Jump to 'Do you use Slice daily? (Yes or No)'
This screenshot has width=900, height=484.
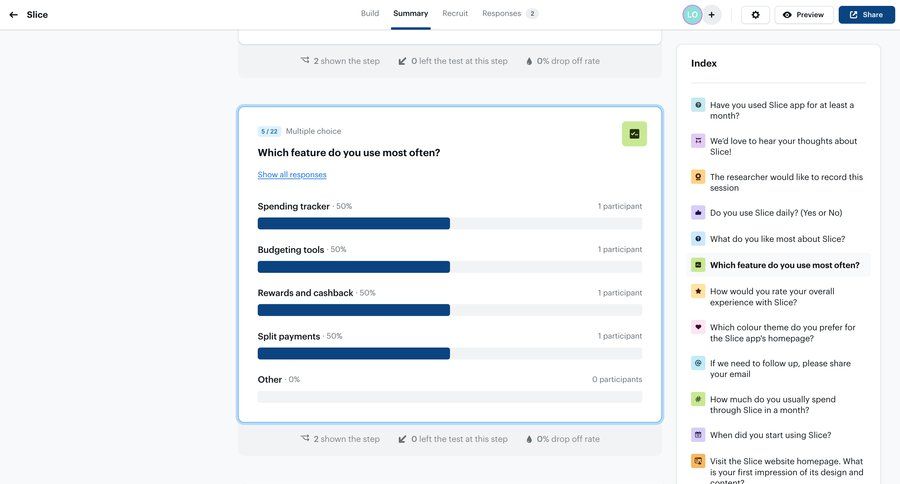pyautogui.click(x=776, y=213)
